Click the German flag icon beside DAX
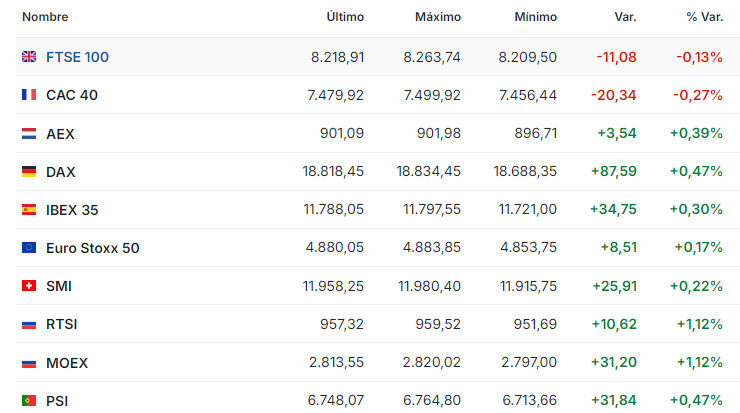Screen dimensions: 740x413 pos(29,172)
